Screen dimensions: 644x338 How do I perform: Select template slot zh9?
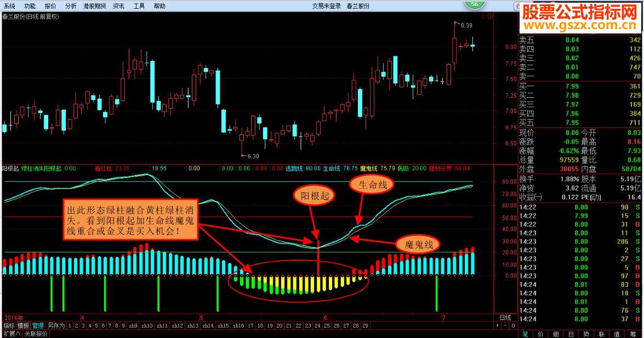[x=133, y=325]
